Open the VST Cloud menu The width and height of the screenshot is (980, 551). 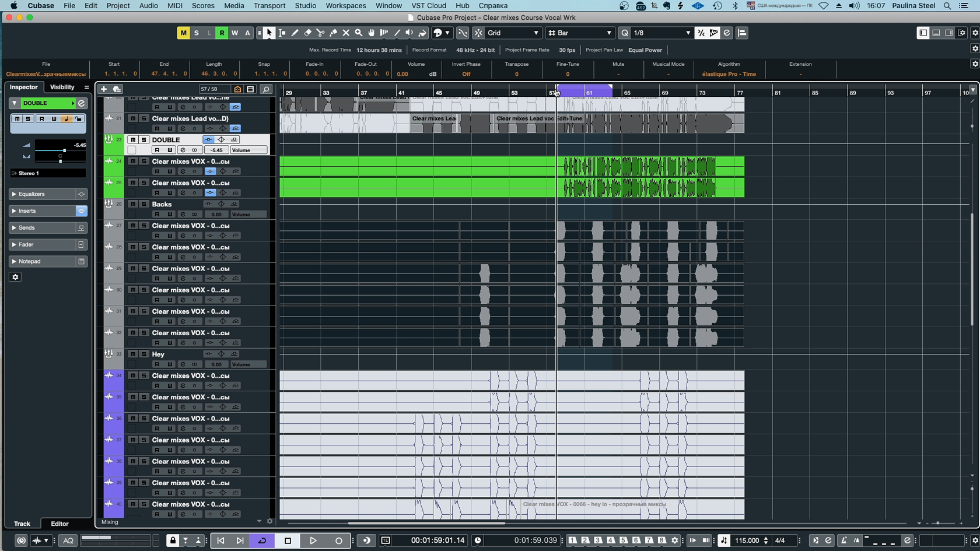tap(429, 5)
